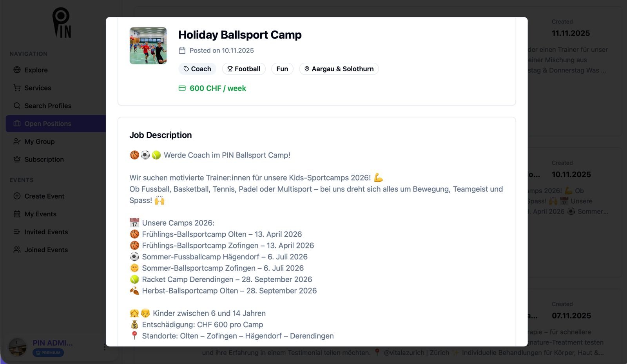Click the PIN Admin profile avatar
627x364 pixels.
[18, 347]
